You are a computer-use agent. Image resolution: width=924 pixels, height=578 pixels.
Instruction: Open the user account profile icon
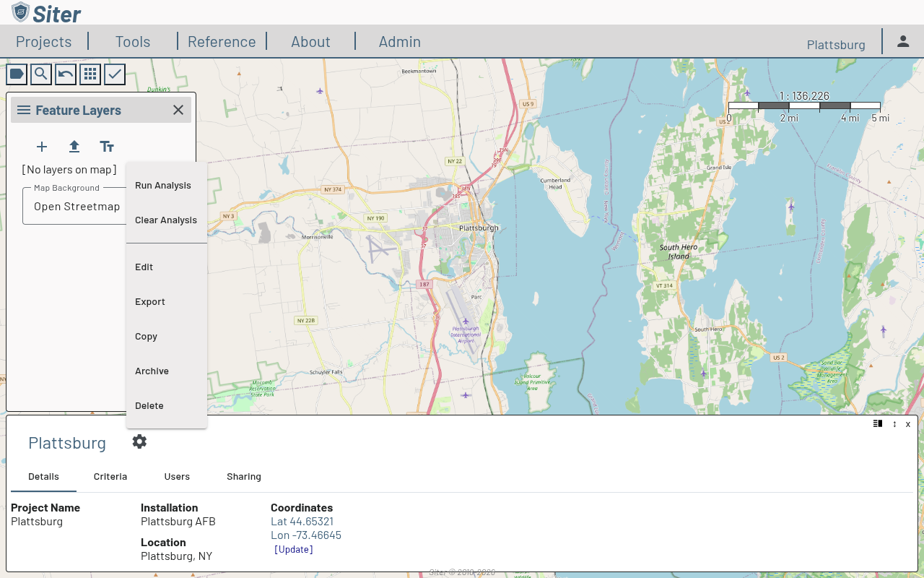903,41
